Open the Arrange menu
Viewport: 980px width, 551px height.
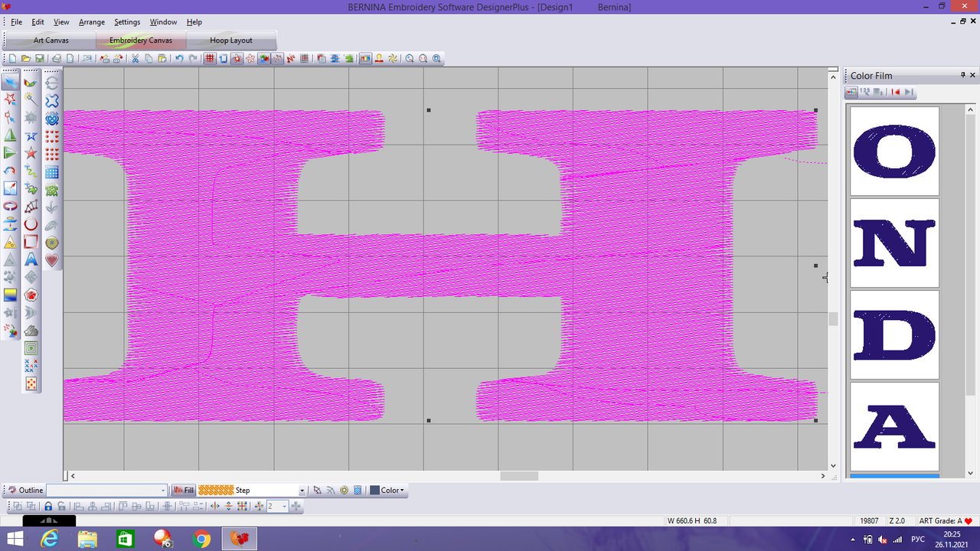[92, 22]
